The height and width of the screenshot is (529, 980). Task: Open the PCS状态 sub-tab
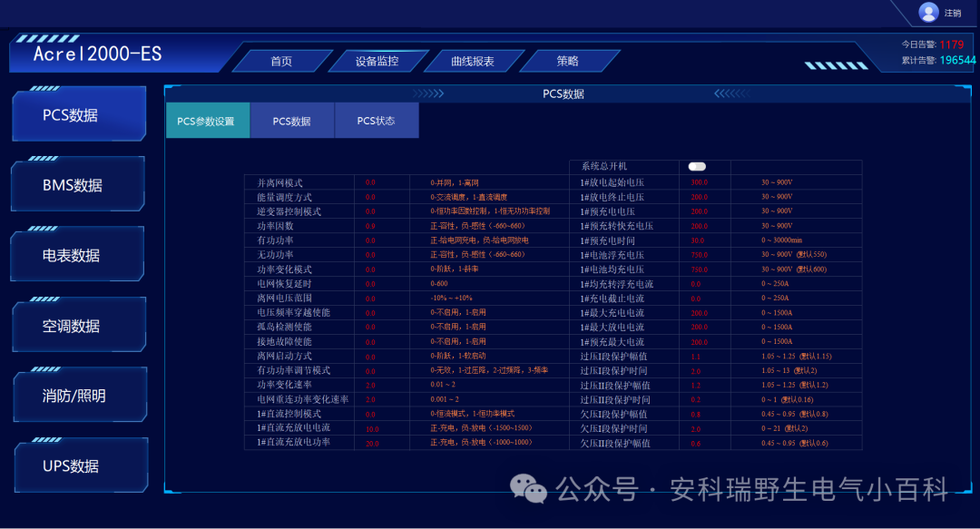[x=377, y=121]
